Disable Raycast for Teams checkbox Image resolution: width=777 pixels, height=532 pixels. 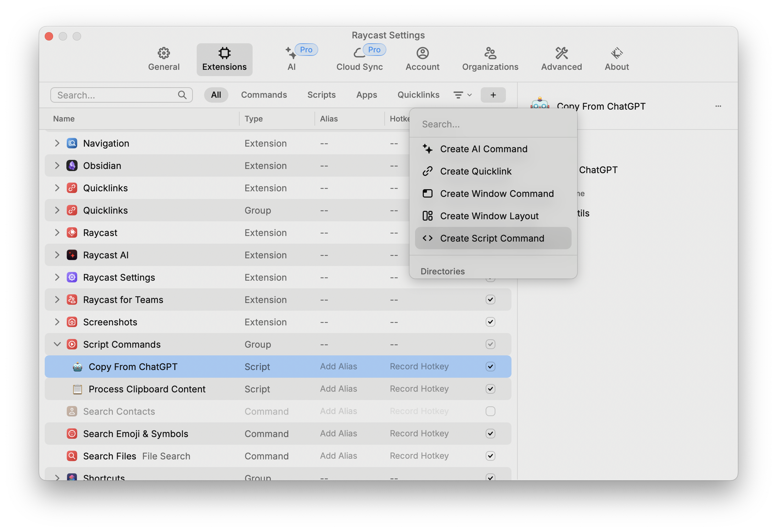click(x=491, y=300)
